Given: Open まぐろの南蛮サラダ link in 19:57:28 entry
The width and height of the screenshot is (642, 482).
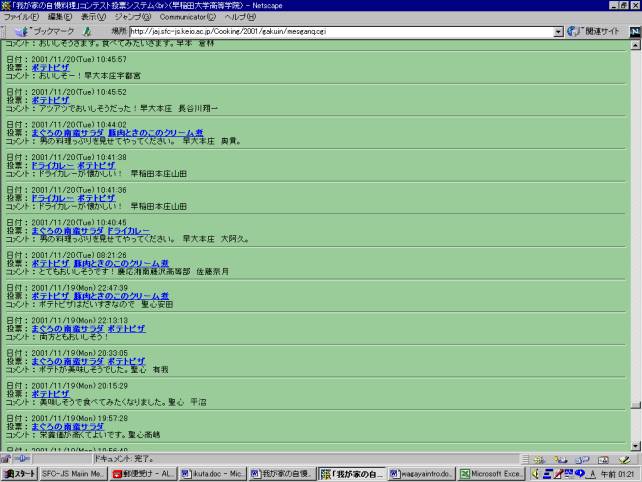Looking at the screenshot, I should coord(68,427).
